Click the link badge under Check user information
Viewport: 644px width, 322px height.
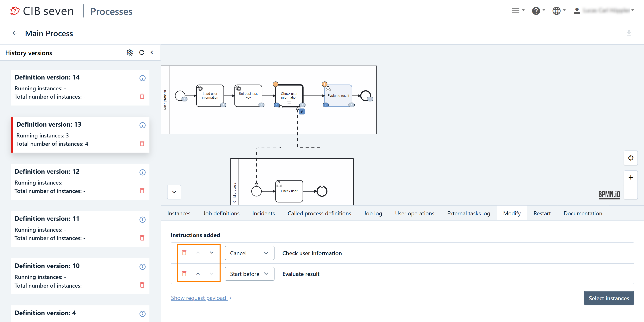pyautogui.click(x=302, y=111)
